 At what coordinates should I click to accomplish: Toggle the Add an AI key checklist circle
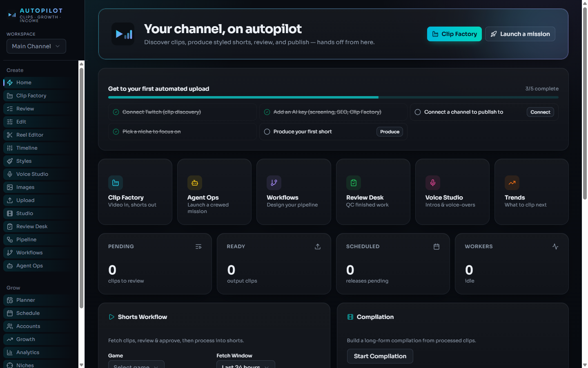[x=267, y=112]
